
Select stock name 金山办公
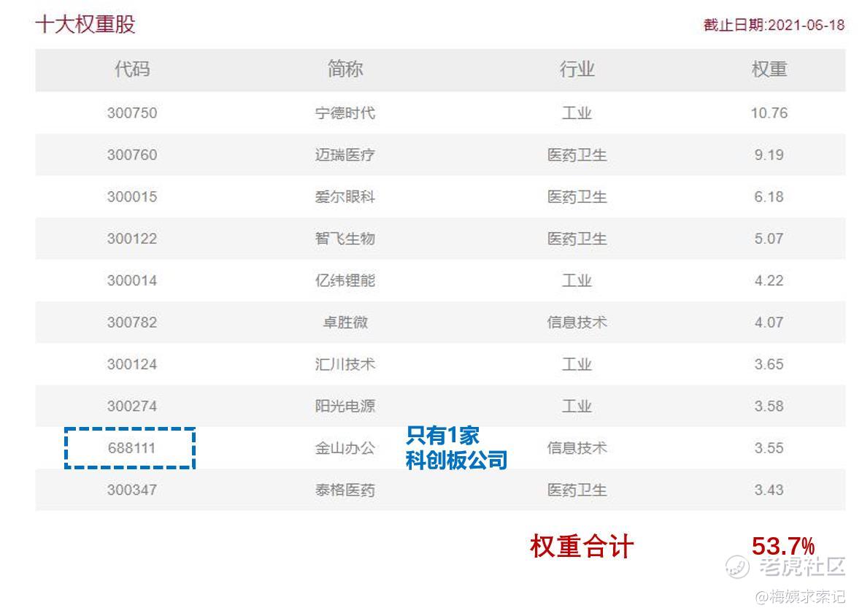click(x=345, y=448)
